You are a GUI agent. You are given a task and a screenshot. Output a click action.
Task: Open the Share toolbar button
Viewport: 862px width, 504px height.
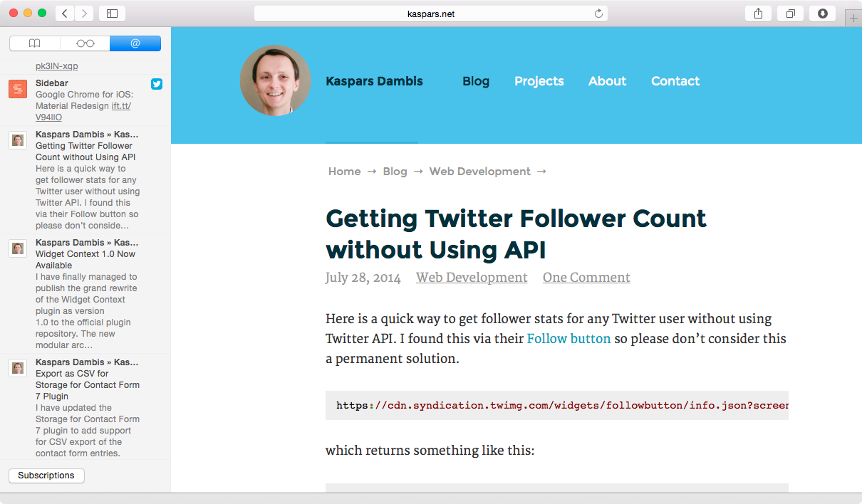click(758, 13)
